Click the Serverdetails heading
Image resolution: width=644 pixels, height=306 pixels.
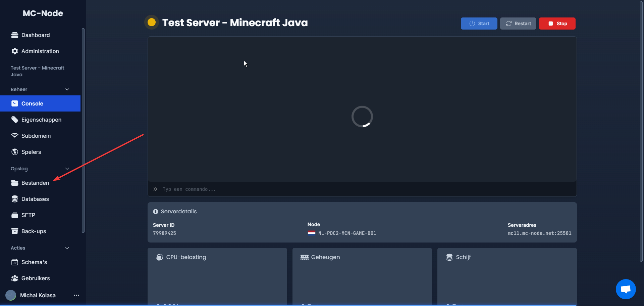[179, 212]
